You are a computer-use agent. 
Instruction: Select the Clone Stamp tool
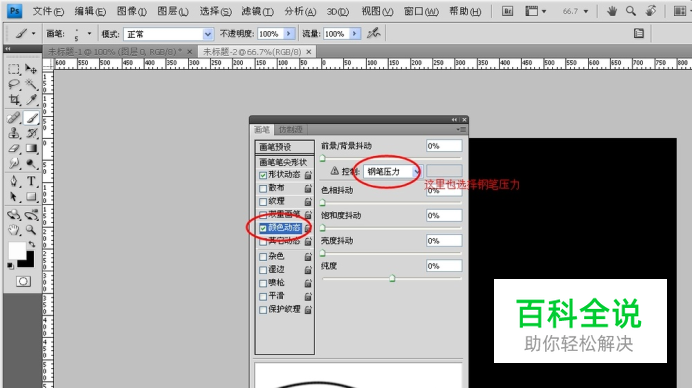[x=14, y=132]
